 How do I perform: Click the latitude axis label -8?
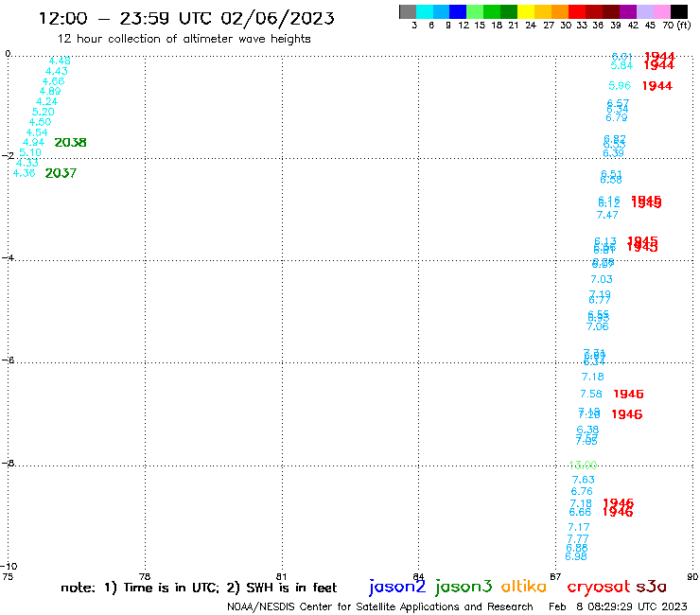point(9,464)
